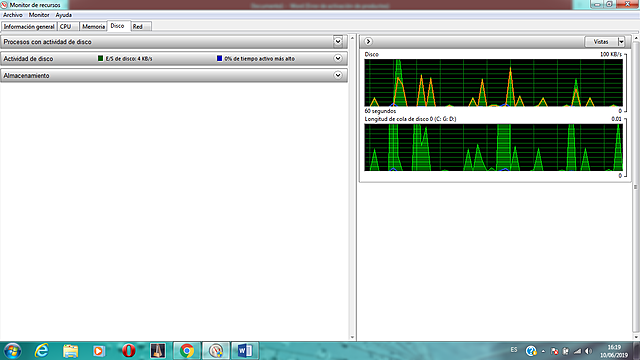Click Resource Monitor title bar icon
The width and height of the screenshot is (640, 360).
[x=4, y=5]
